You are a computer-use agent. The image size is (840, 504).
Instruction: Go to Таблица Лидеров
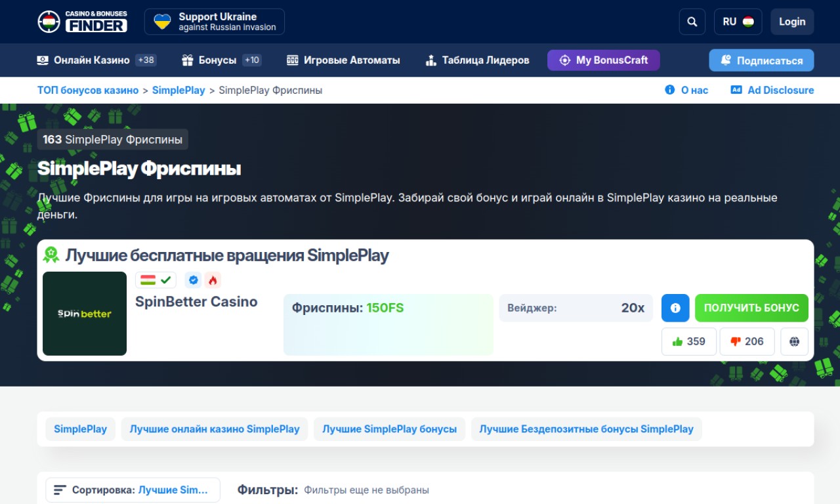click(x=477, y=60)
